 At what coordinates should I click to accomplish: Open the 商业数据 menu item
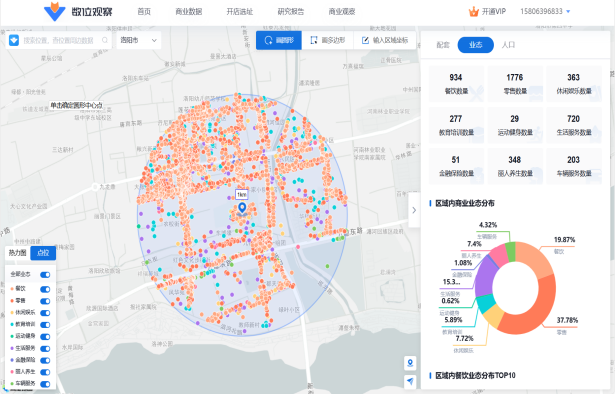[189, 12]
